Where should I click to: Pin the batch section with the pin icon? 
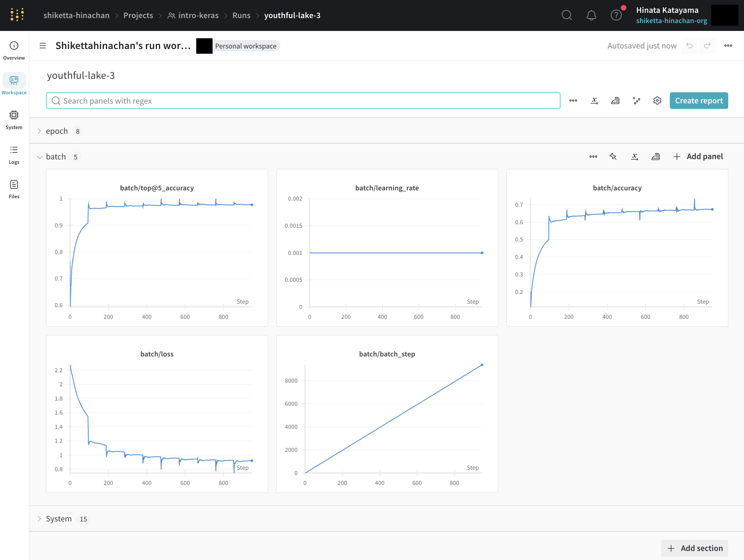click(x=613, y=156)
